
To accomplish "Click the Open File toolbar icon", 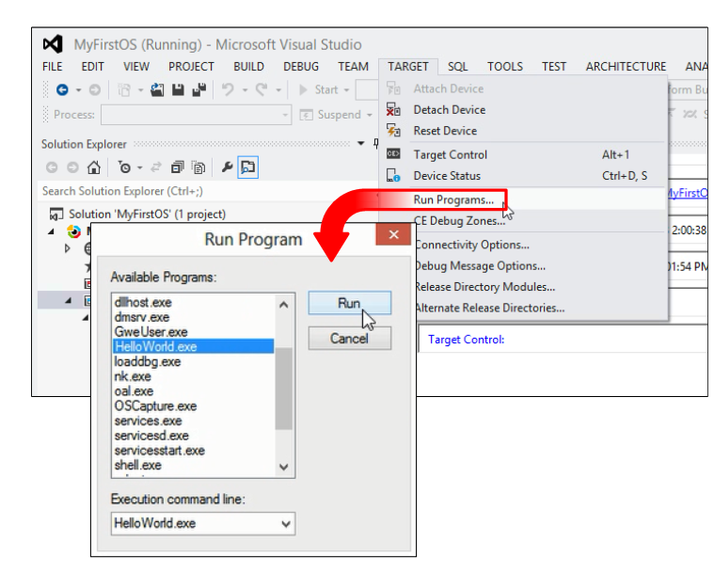I will [x=157, y=89].
